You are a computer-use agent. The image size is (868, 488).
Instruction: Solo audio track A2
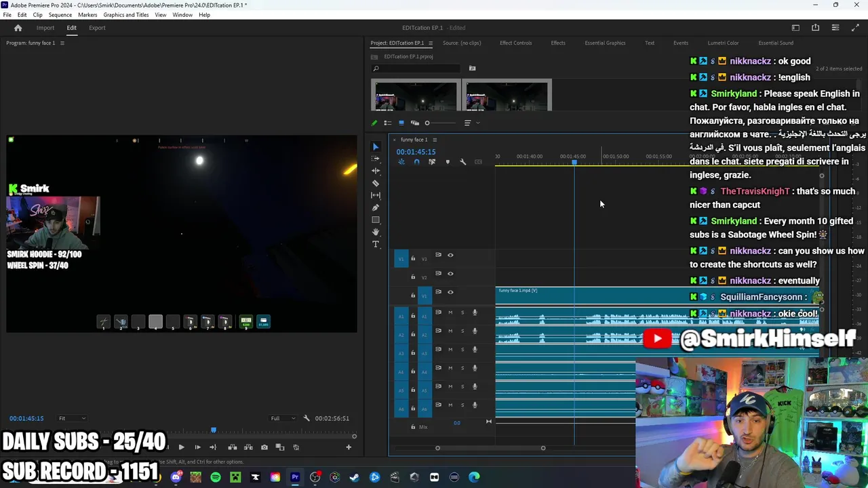[462, 331]
